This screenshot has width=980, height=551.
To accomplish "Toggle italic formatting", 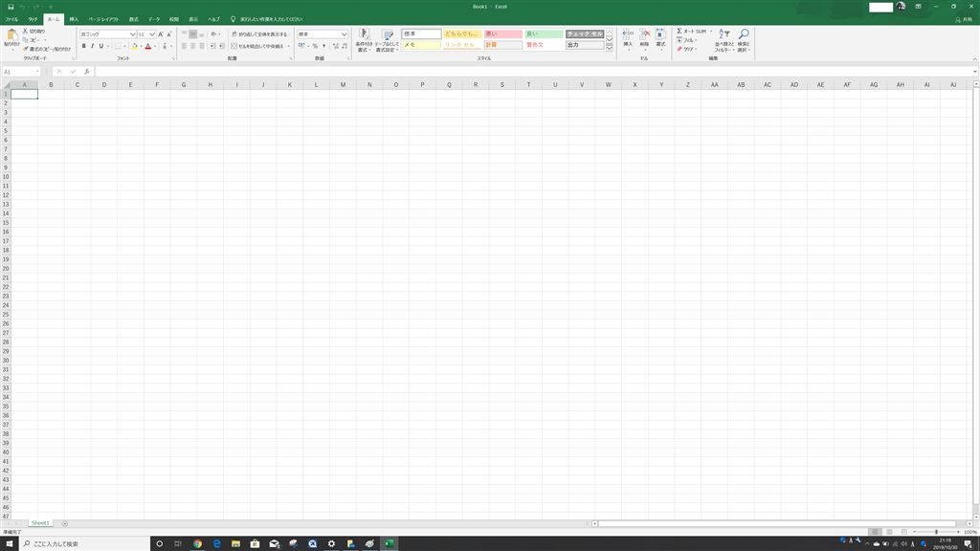I will (x=93, y=46).
